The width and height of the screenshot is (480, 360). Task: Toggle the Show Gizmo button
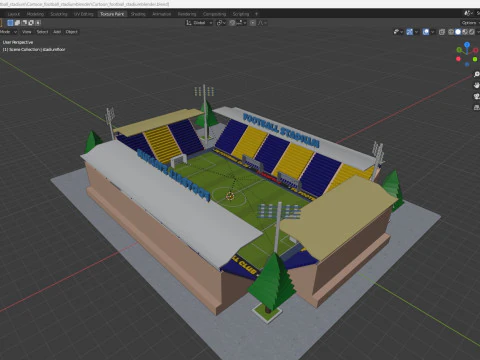pyautogui.click(x=410, y=32)
